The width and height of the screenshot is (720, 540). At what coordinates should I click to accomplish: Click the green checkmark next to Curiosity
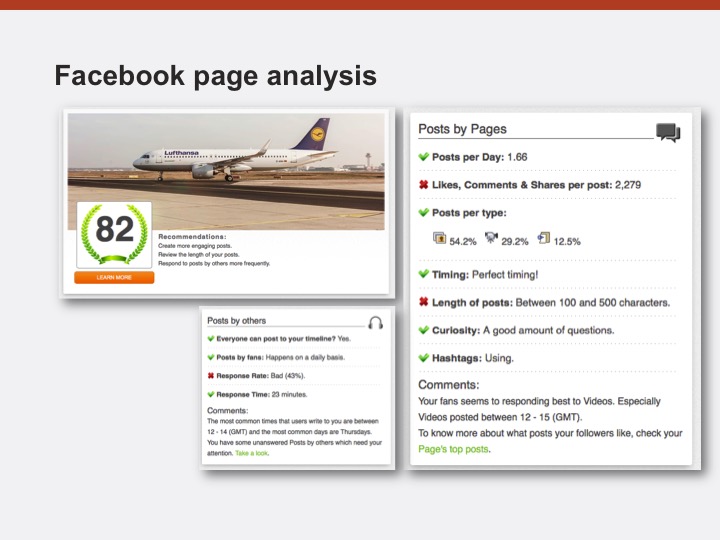point(424,330)
